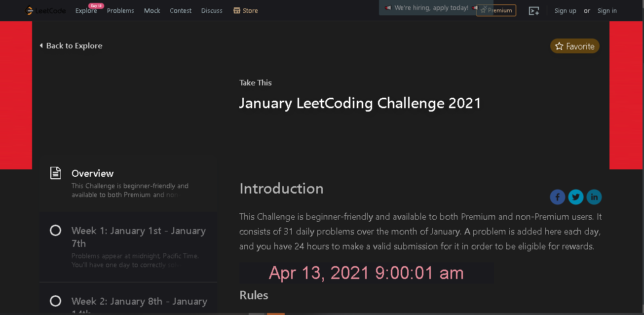Click the Apr 13, 2021 timestamp
This screenshot has height=315, width=644.
point(366,273)
